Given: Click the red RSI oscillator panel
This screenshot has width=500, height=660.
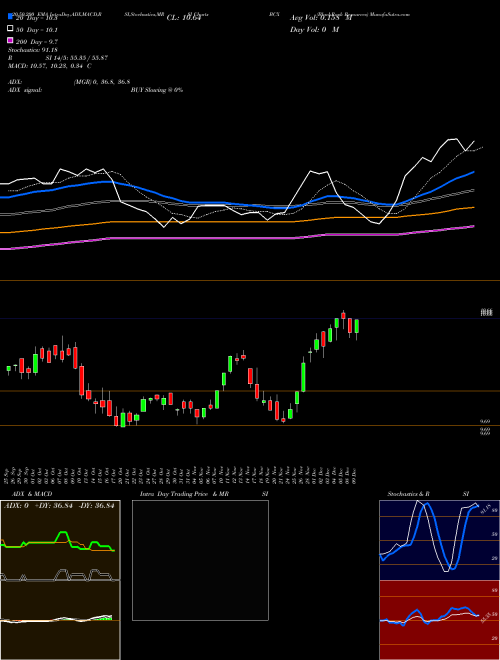Looking at the screenshot, I should pyautogui.click(x=439, y=620).
